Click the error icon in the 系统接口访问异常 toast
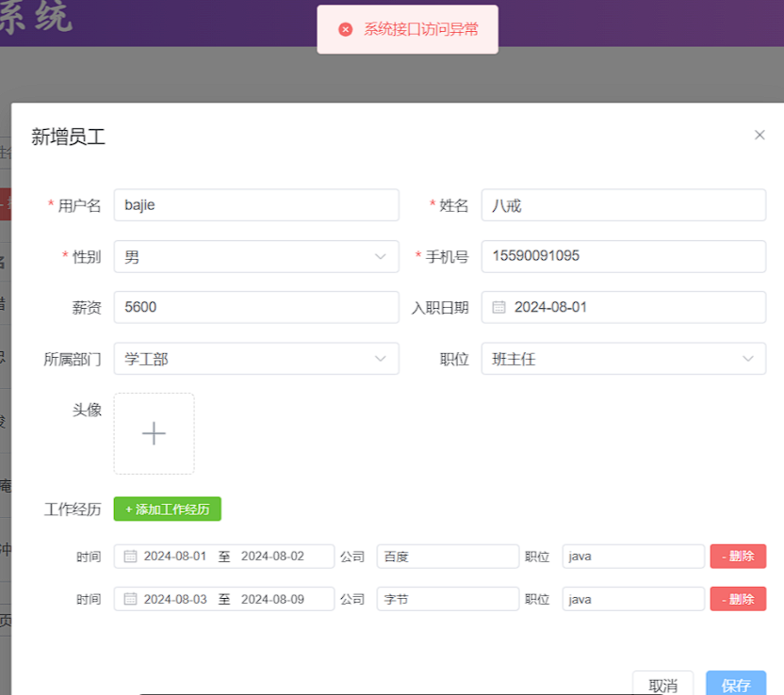This screenshot has width=784, height=695. [346, 29]
